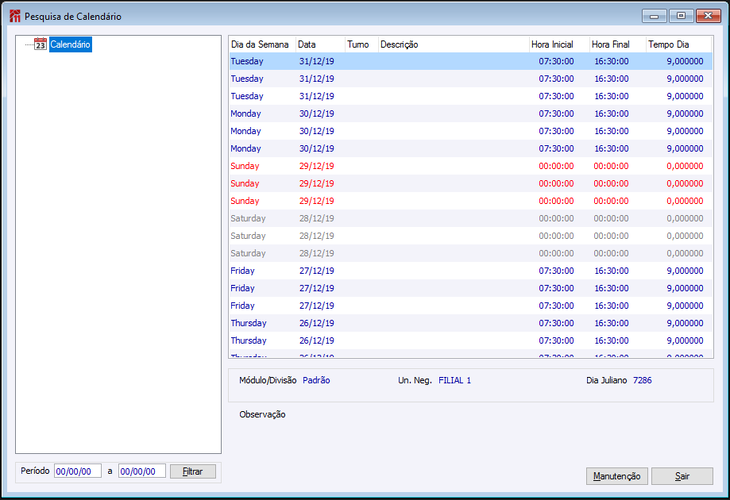
Task: Select the last of three Tuesday 31/12/19 rows
Action: click(x=471, y=96)
